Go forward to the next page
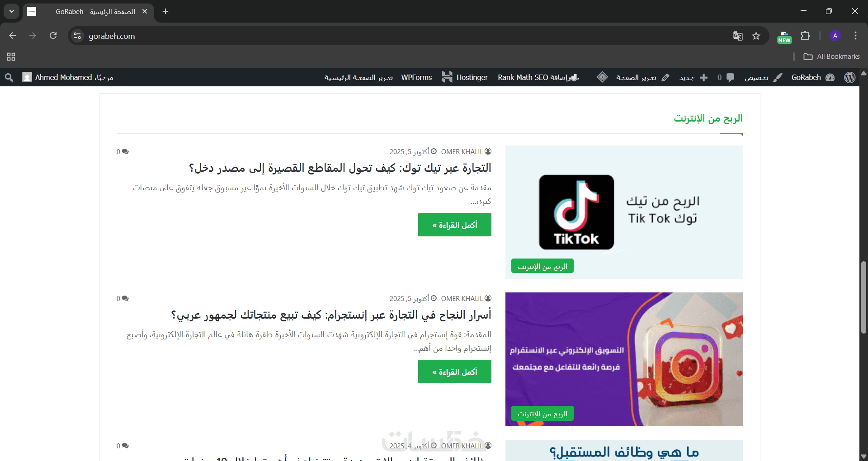868x461 pixels. click(x=33, y=36)
